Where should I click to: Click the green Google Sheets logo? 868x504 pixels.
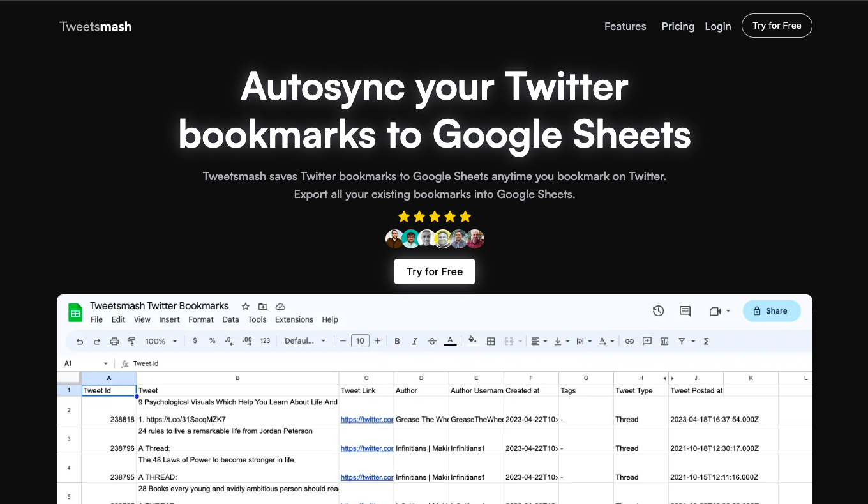(75, 312)
